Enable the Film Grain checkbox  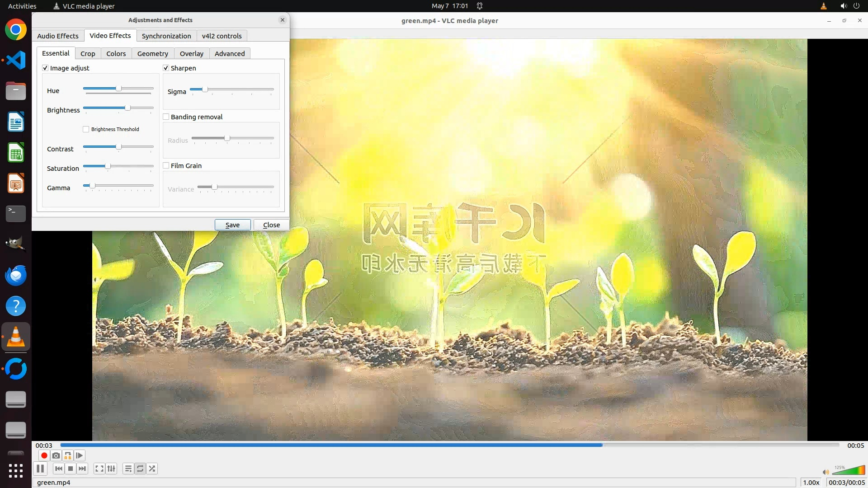(x=166, y=166)
